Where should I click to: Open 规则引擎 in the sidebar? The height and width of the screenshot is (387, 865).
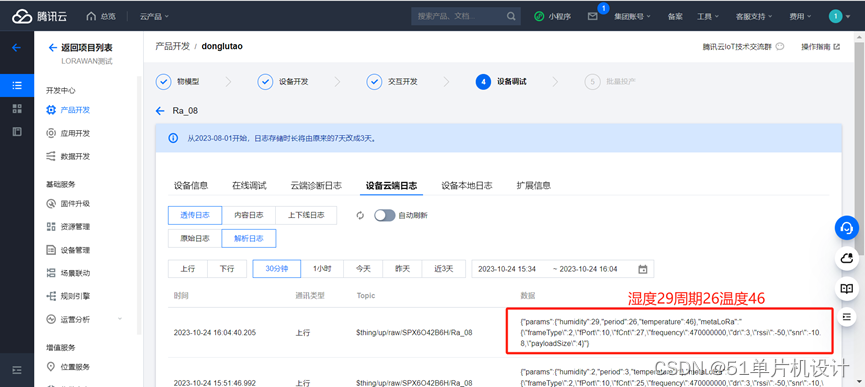[75, 296]
